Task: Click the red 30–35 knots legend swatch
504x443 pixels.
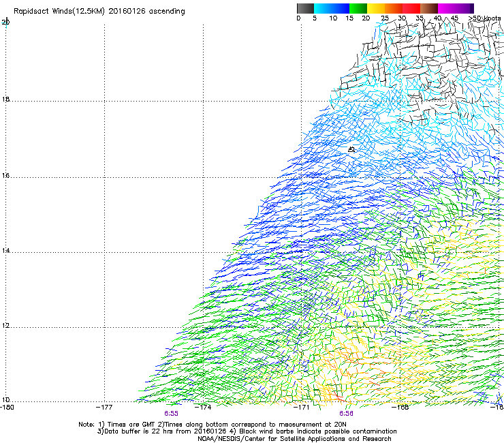Action: pos(411,8)
